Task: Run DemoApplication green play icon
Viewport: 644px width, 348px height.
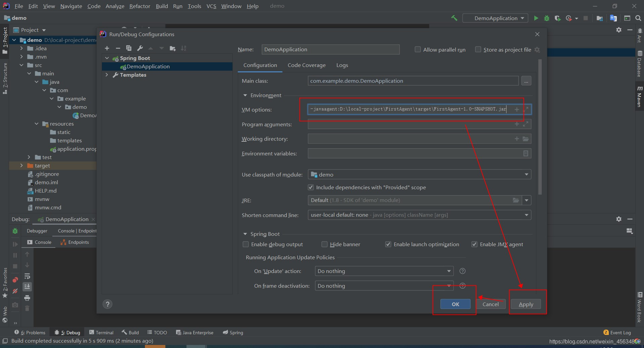Action: (536, 18)
